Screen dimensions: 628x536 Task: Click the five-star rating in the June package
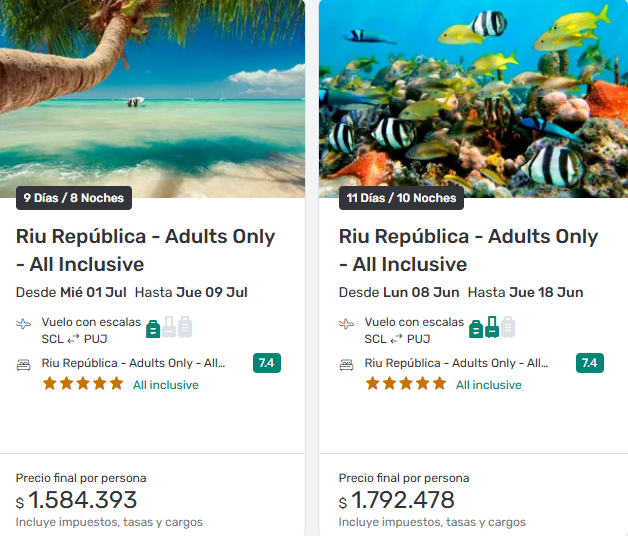click(x=406, y=384)
